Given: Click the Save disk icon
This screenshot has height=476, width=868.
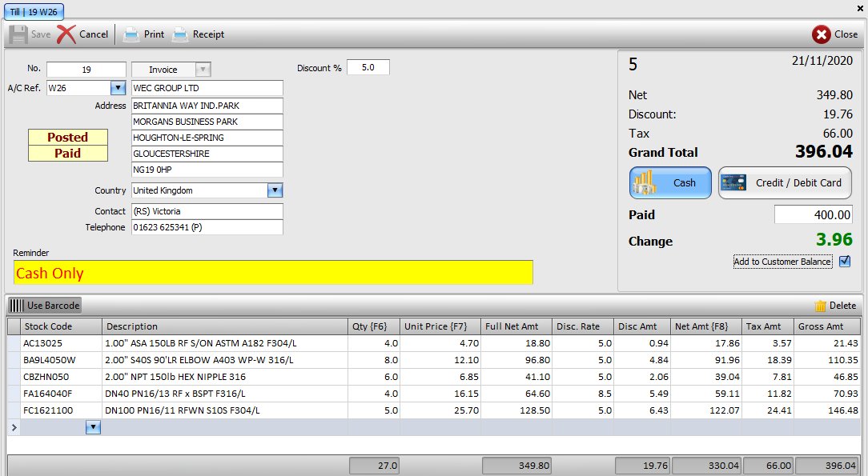Looking at the screenshot, I should click(18, 34).
